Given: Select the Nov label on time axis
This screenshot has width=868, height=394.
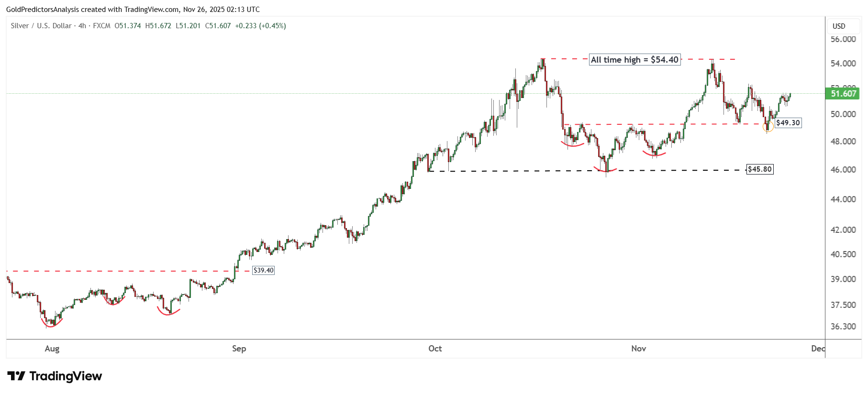Looking at the screenshot, I should coord(638,349).
